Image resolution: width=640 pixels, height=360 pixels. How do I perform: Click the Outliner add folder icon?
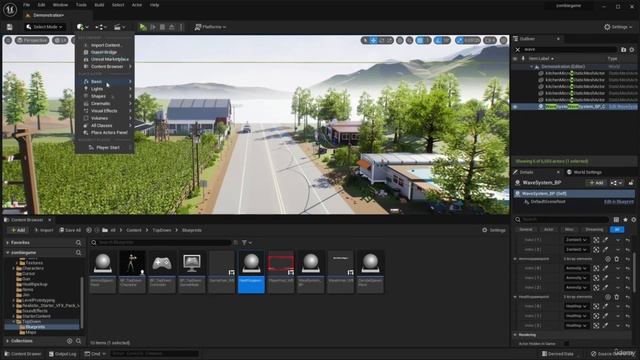pos(623,49)
